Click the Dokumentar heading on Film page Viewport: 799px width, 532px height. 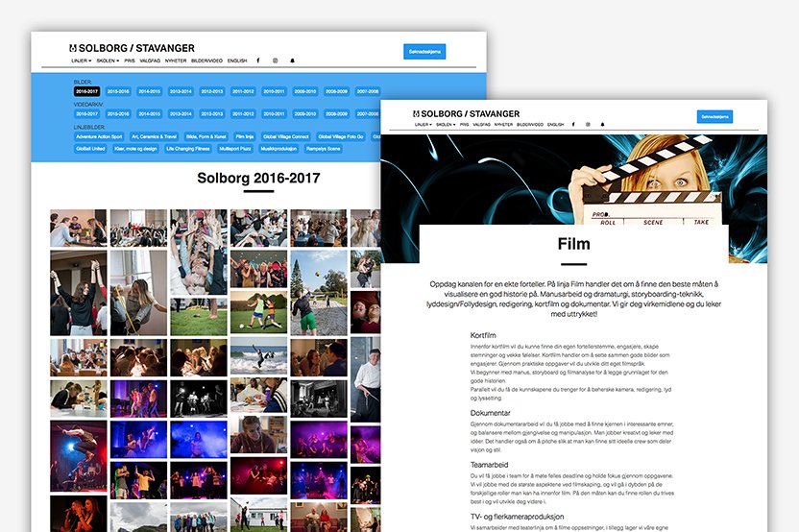click(x=490, y=413)
